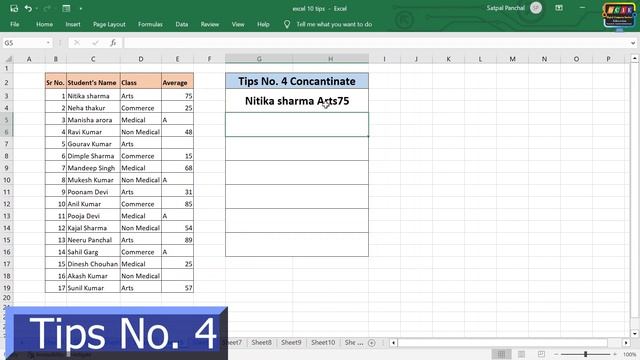The width and height of the screenshot is (640, 360).
Task: Open the Help tab
Action: (263, 24)
